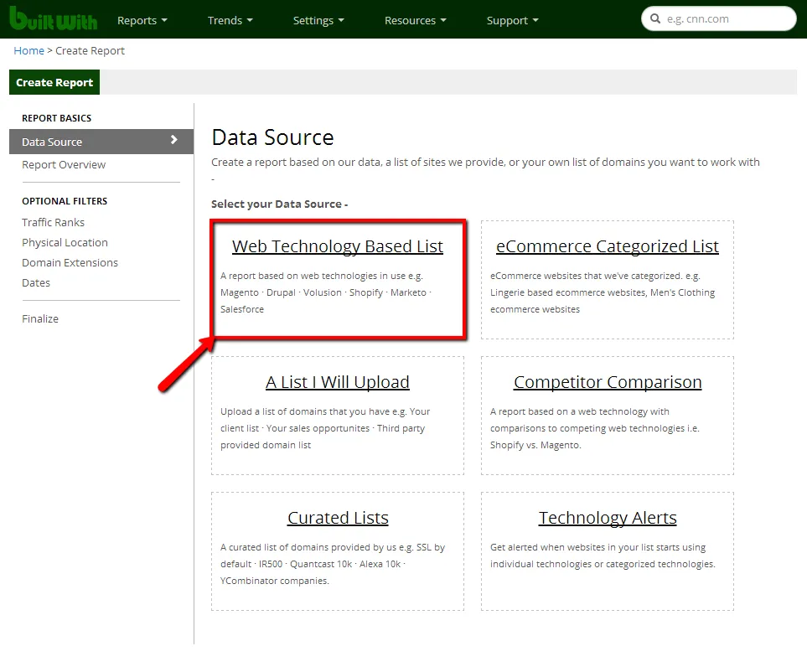Select the Create Report tab
807x672 pixels.
pos(54,82)
